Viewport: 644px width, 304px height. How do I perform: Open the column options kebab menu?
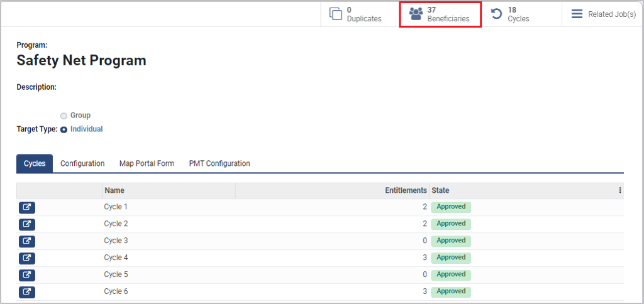[x=619, y=190]
